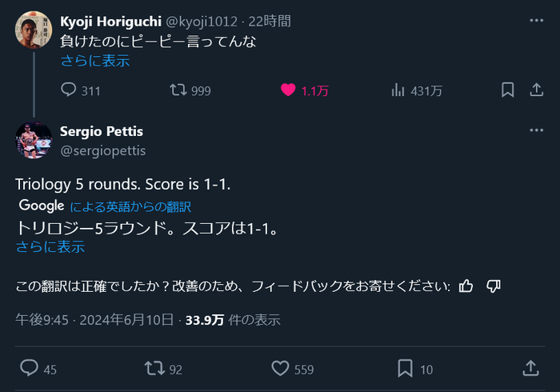Retweet Sergio Pettis post
This screenshot has width=560, height=392.
point(153,368)
